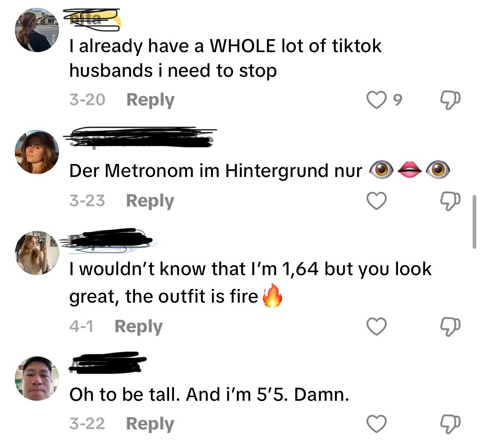
Task: Like the outfit is fire comment
Action: (376, 326)
